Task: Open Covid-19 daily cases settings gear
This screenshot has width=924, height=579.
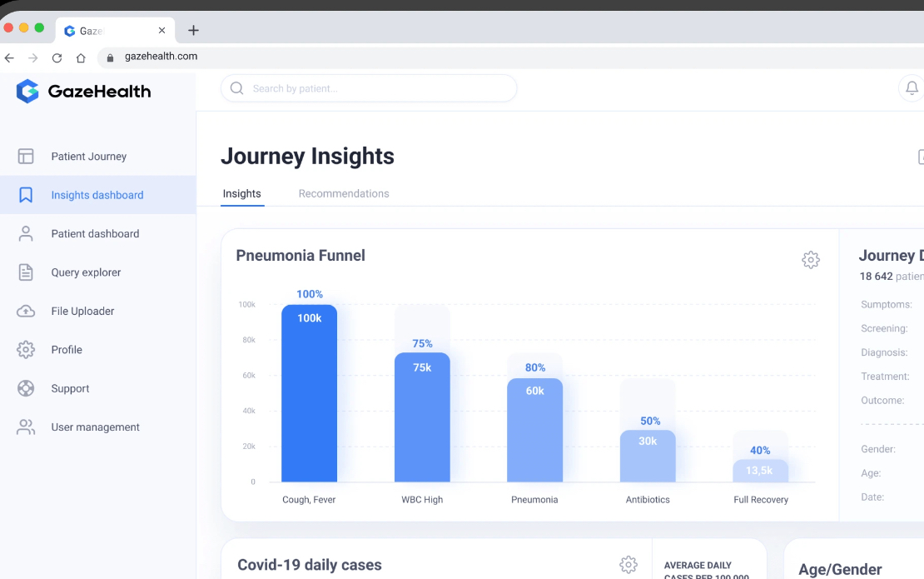Action: (628, 564)
